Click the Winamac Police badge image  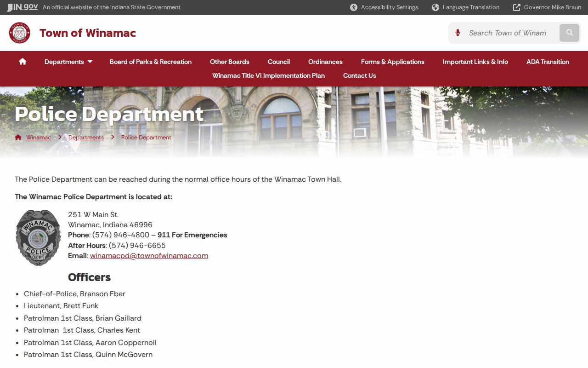pos(38,237)
